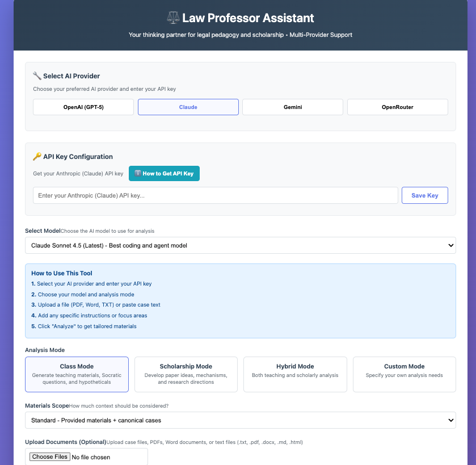Switch the provider to Gemini
This screenshot has width=476, height=465.
coord(293,107)
